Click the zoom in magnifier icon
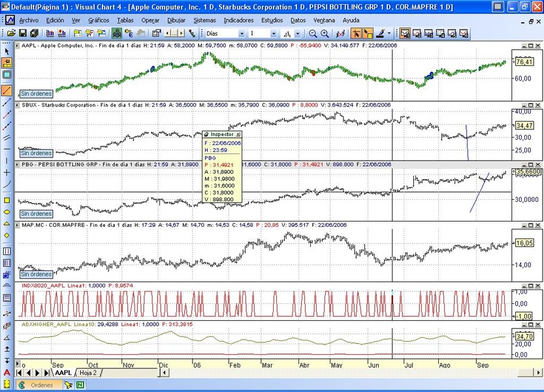This screenshot has height=392, width=544. tap(325, 34)
